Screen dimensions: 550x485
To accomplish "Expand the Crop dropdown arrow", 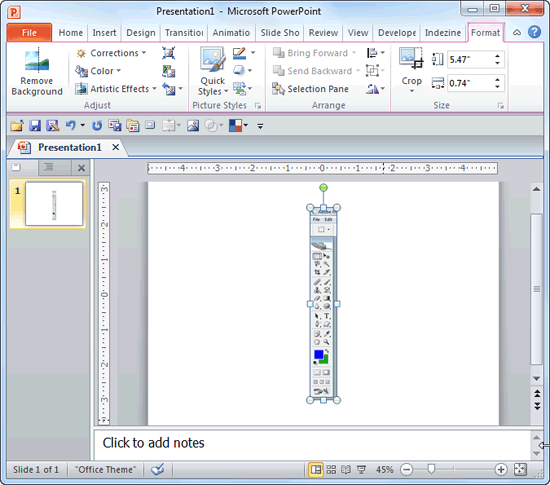I will pos(412,91).
